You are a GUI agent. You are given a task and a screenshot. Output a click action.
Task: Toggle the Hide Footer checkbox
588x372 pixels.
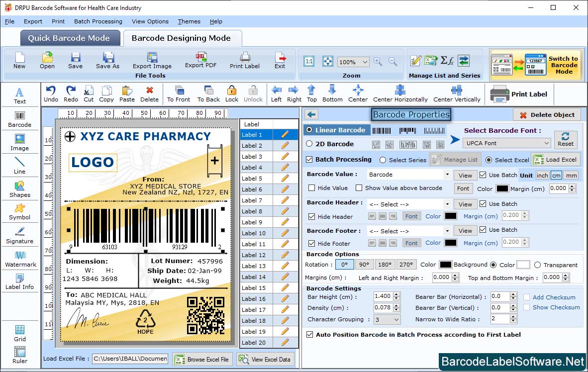(x=311, y=243)
